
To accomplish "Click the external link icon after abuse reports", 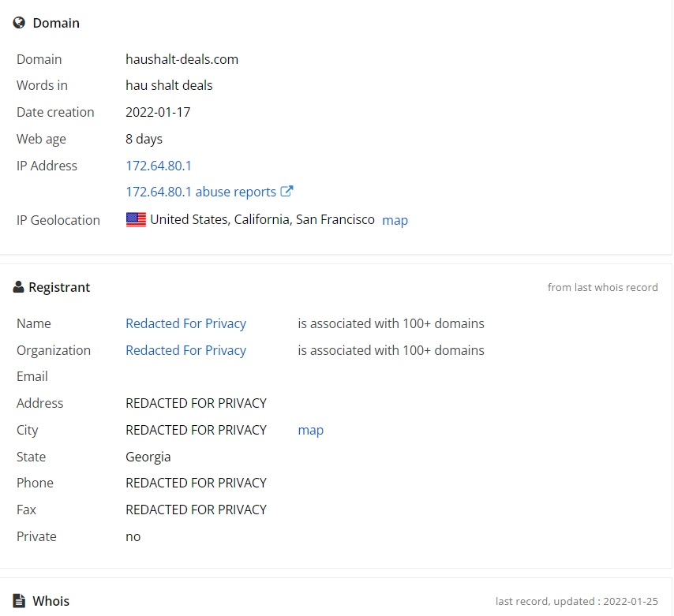I will (x=287, y=192).
